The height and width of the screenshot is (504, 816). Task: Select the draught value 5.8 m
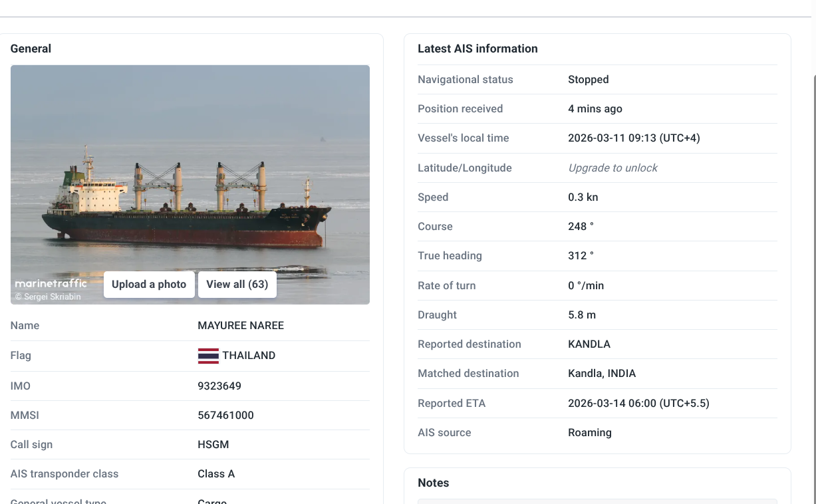582,315
